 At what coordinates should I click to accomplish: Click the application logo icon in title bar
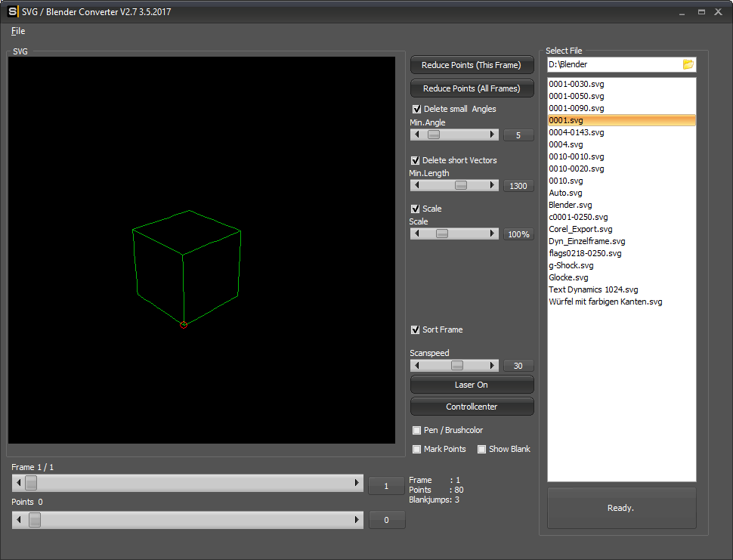[12, 12]
